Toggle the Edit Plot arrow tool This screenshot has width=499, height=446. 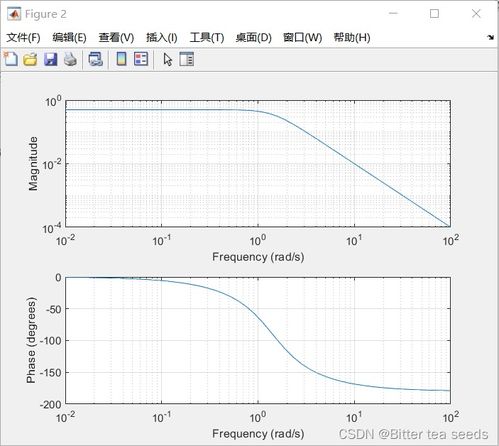click(168, 59)
